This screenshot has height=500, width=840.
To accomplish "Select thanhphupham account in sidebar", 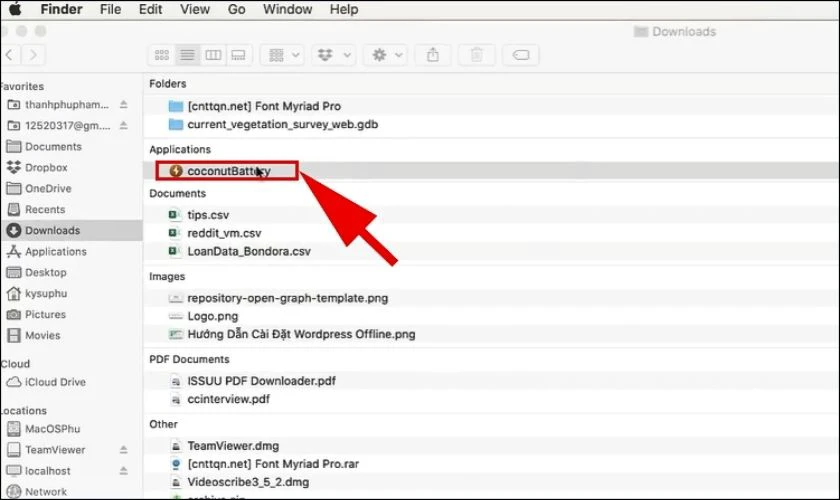I will [58, 105].
